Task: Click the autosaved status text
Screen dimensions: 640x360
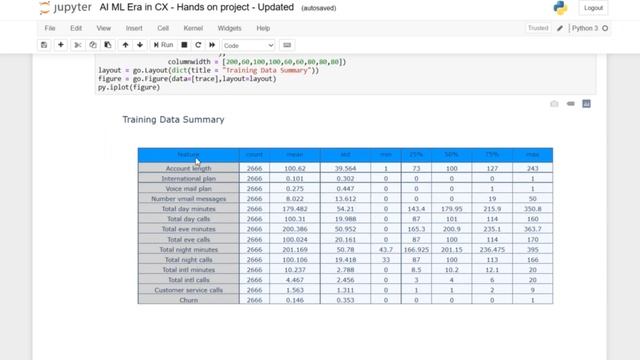Action: point(318,8)
